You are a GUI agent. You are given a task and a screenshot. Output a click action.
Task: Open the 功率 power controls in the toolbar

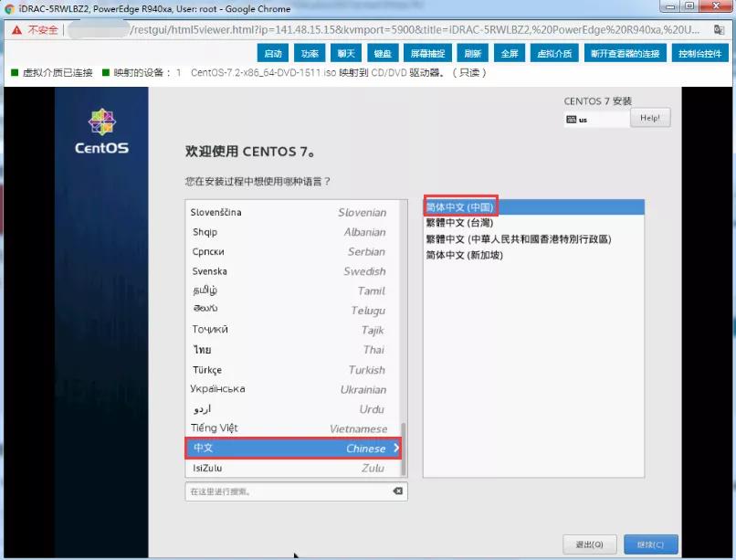pyautogui.click(x=310, y=53)
